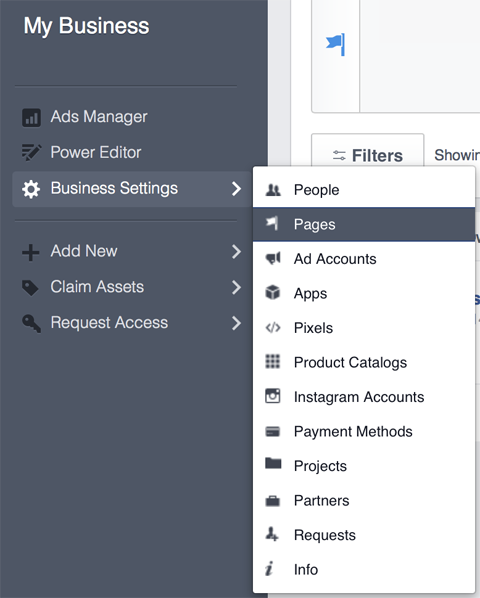The height and width of the screenshot is (598, 480).
Task: Click Request Access label
Action: coord(109,323)
